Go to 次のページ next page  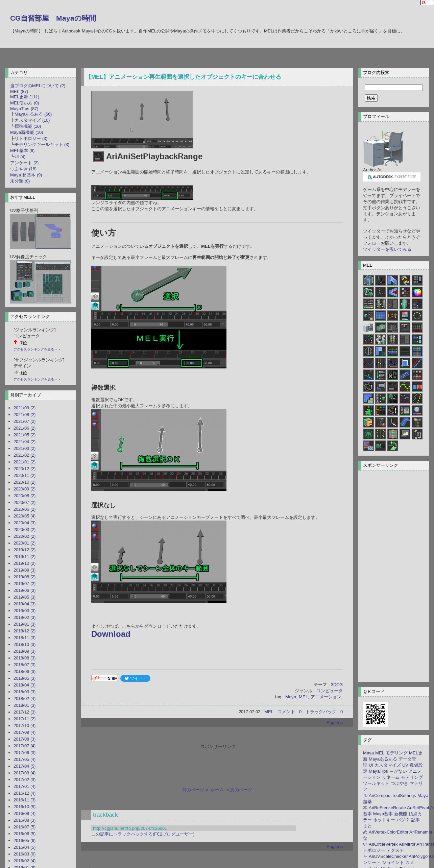[241, 790]
